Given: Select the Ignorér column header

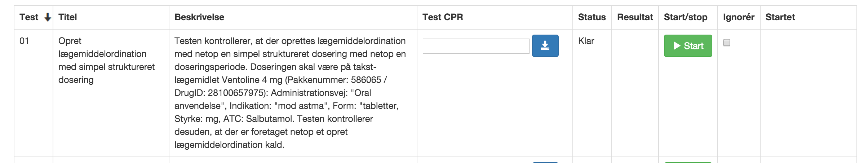Looking at the screenshot, I should (739, 17).
